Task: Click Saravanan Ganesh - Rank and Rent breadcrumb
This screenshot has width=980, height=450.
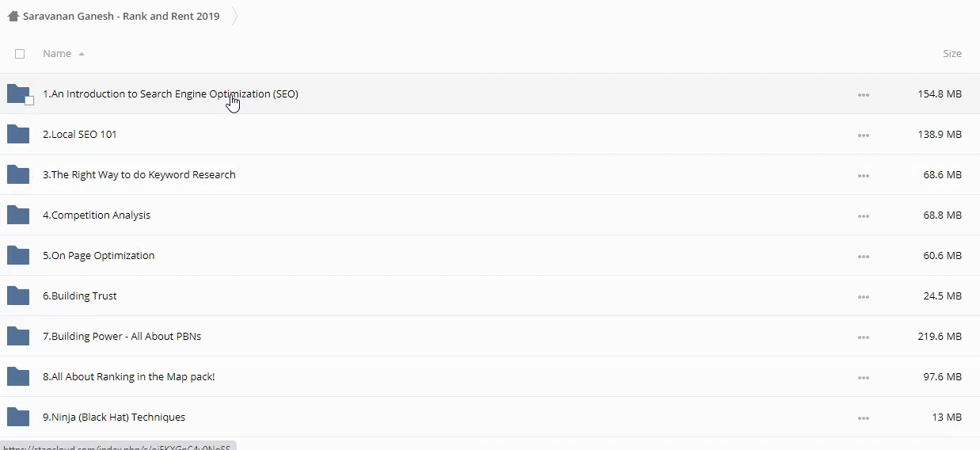Action: point(121,16)
